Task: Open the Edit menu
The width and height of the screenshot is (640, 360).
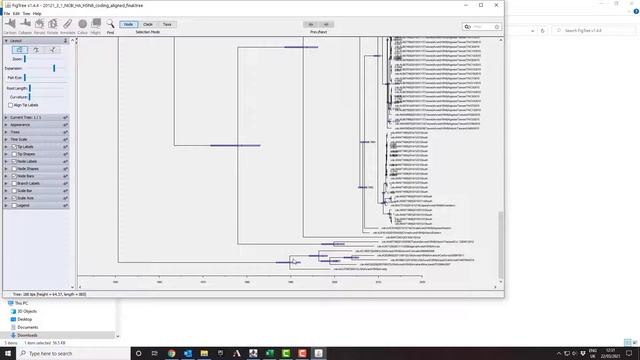Action: pos(16,13)
